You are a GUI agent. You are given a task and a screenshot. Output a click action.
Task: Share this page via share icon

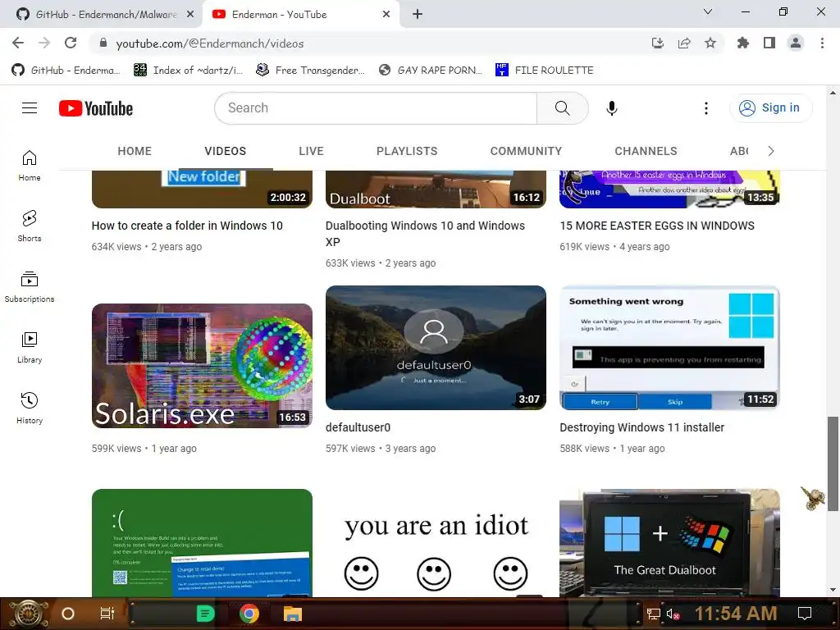[684, 43]
